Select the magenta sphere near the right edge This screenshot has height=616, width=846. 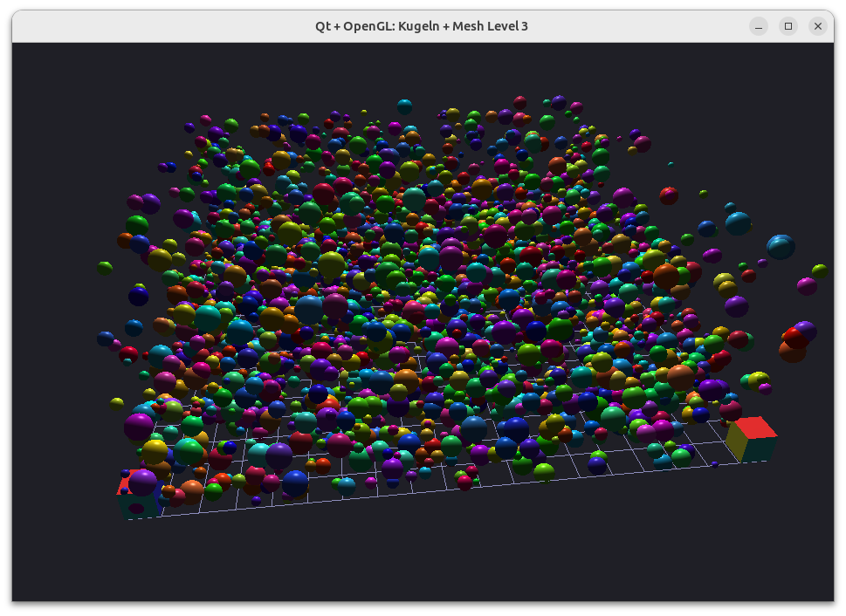click(808, 286)
